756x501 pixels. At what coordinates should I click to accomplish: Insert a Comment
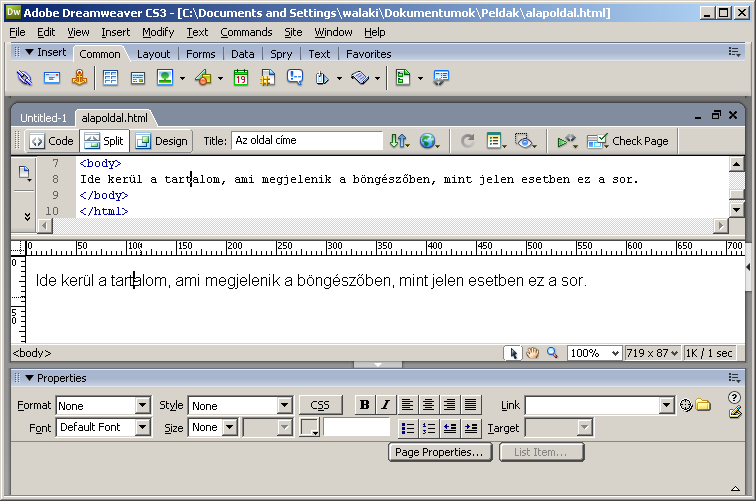click(295, 77)
